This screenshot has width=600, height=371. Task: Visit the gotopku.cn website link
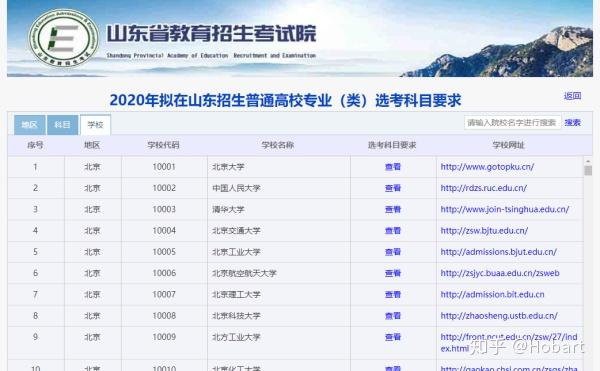click(x=487, y=167)
